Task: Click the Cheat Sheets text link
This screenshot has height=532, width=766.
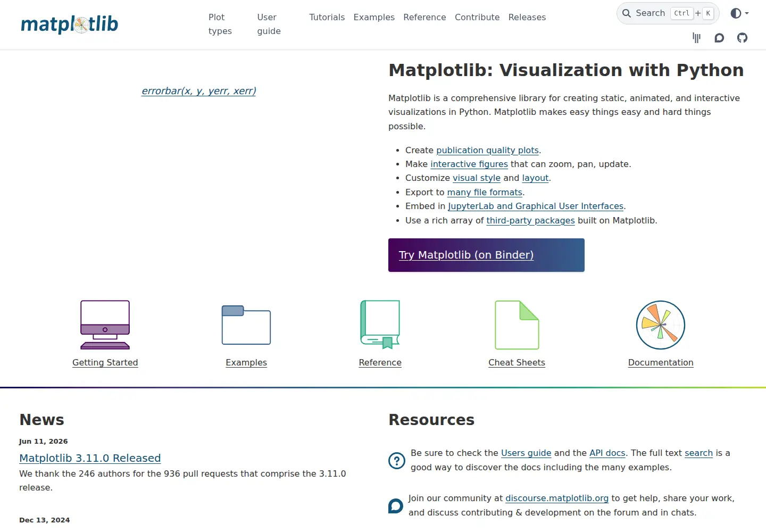Action: coord(517,362)
